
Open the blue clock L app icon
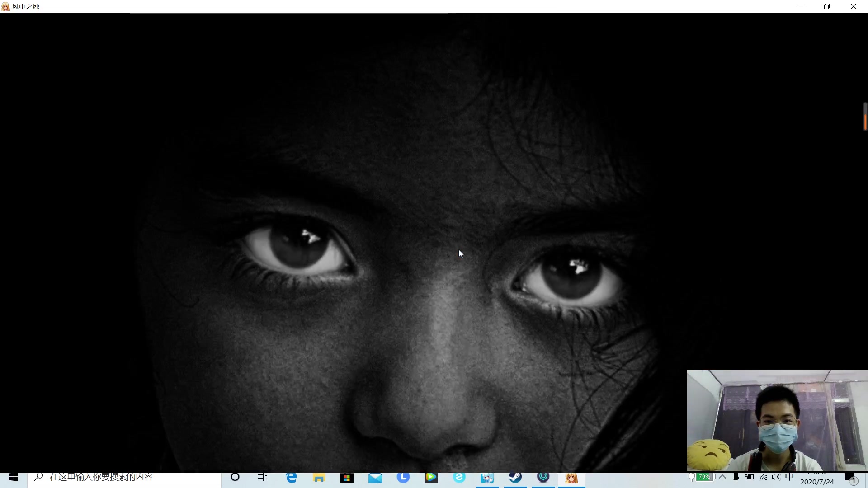pos(403,478)
